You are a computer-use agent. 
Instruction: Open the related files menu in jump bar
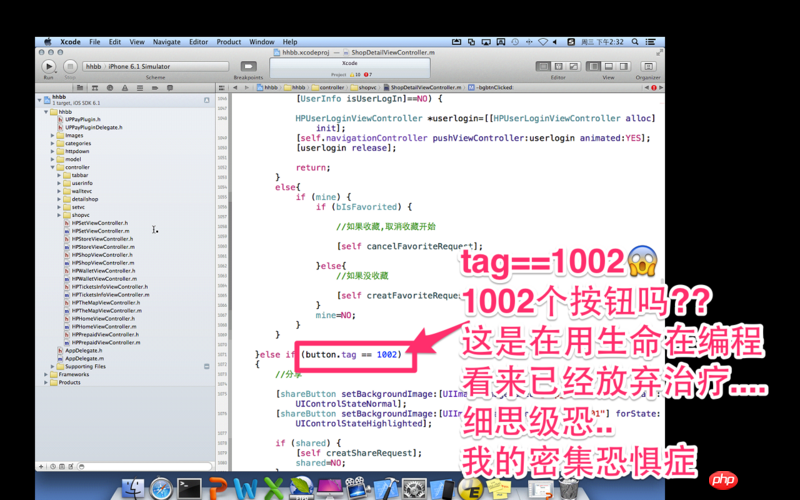222,88
